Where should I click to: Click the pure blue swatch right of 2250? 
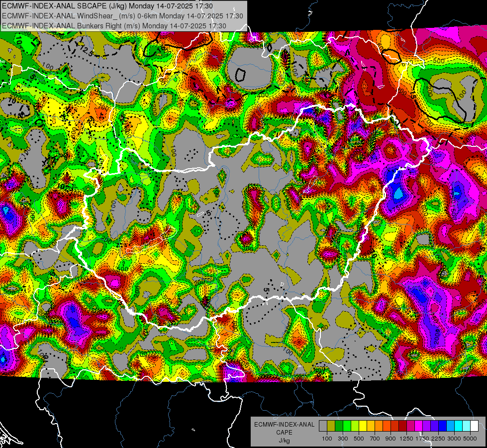pos(443,426)
